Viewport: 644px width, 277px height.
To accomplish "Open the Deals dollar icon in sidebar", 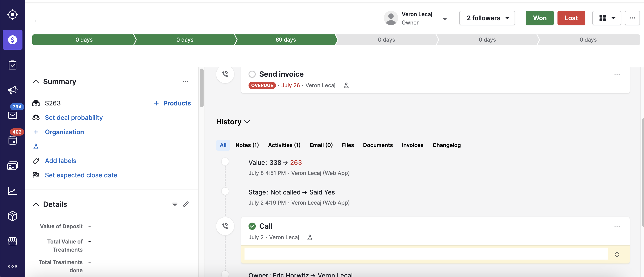I will (13, 40).
